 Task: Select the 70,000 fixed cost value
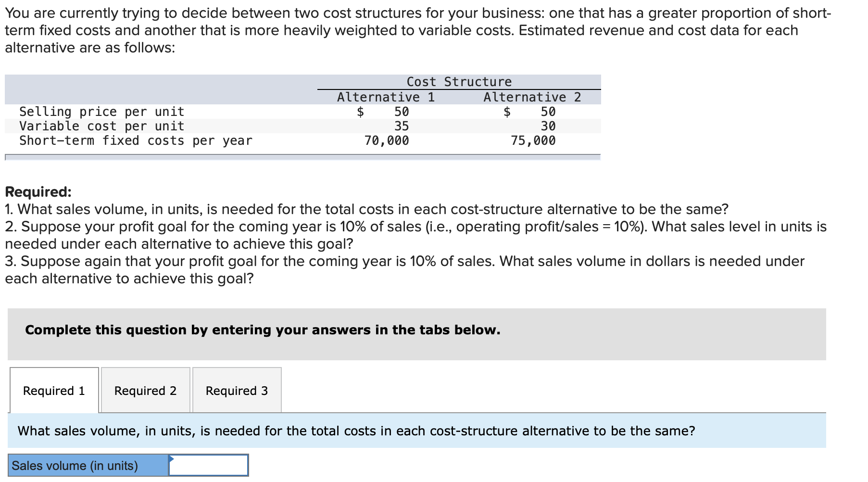click(x=387, y=140)
